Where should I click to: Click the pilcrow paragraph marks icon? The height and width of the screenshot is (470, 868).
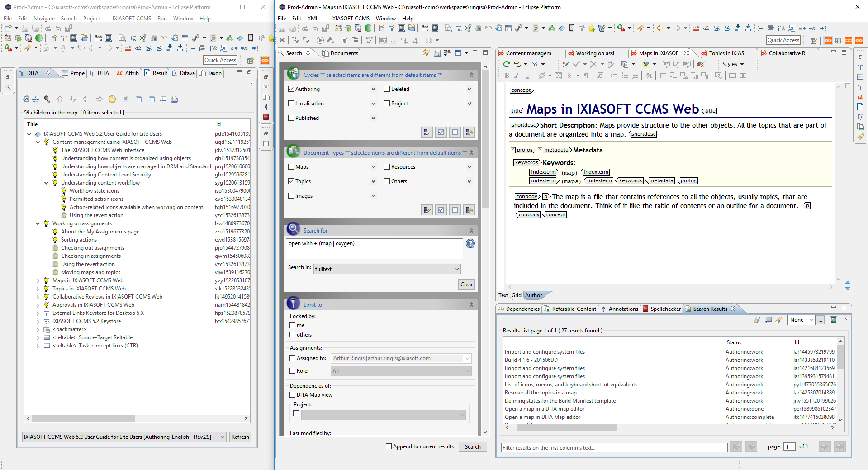pos(586,76)
